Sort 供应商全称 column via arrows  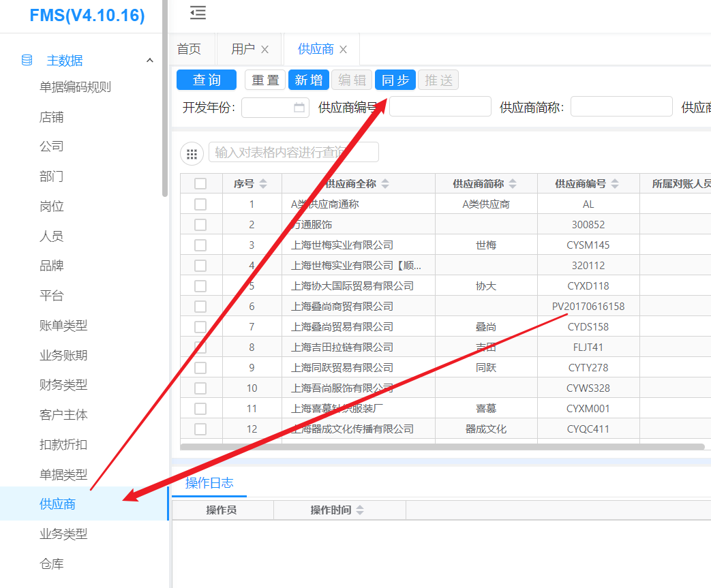coord(385,184)
